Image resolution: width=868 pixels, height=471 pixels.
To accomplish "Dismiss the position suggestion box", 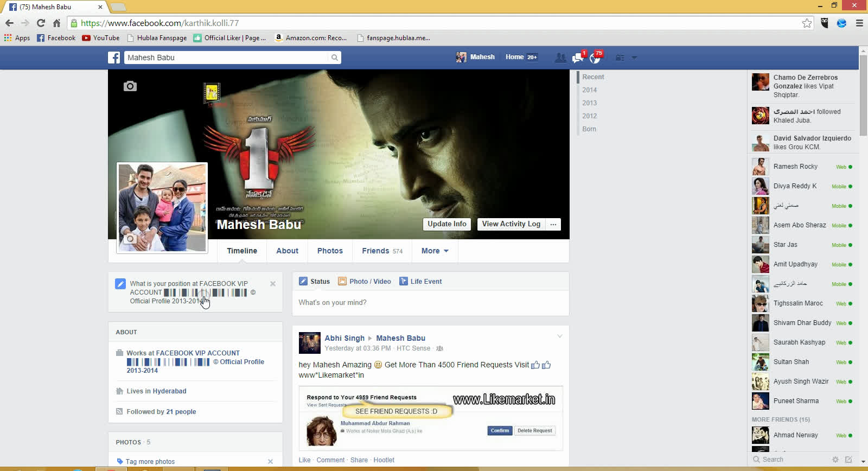I will pos(273,284).
